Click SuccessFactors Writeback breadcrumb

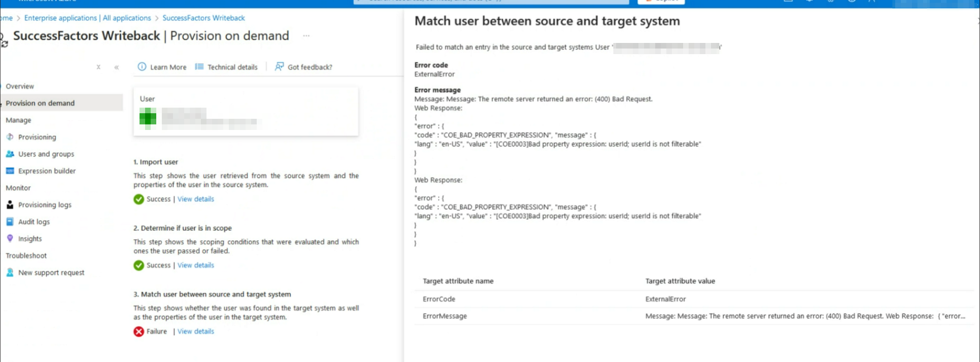[x=204, y=18]
